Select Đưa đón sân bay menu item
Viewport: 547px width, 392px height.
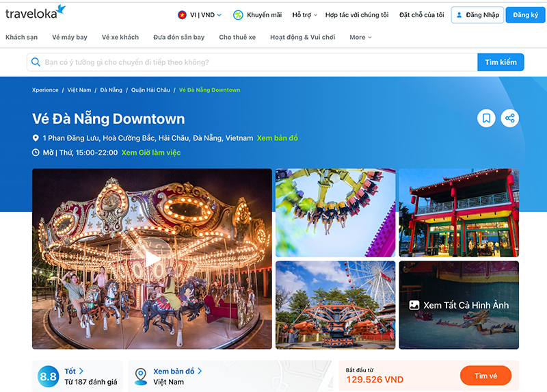178,38
